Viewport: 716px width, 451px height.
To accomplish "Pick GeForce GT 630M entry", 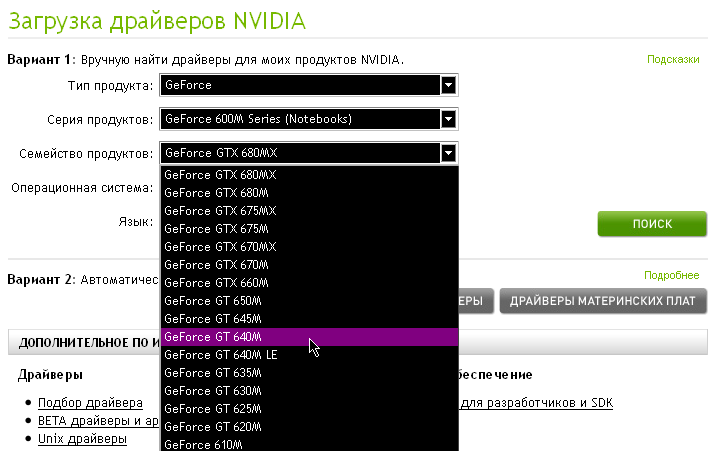I will [x=309, y=391].
